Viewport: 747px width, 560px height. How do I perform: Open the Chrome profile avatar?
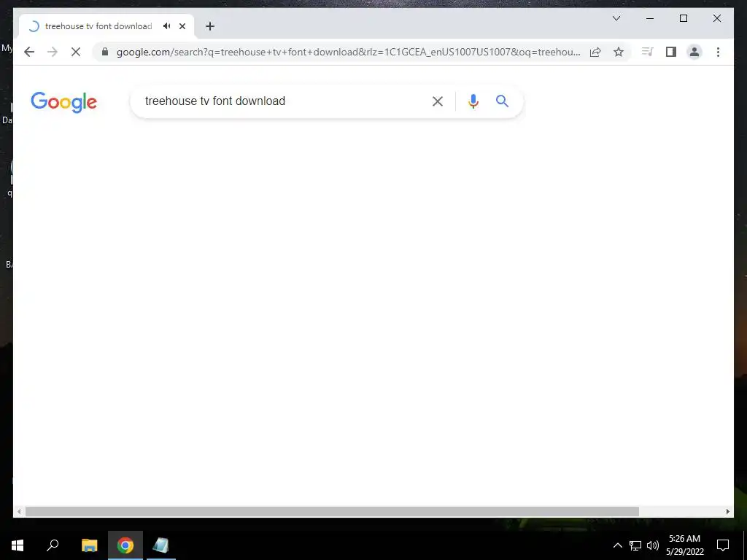(x=694, y=52)
